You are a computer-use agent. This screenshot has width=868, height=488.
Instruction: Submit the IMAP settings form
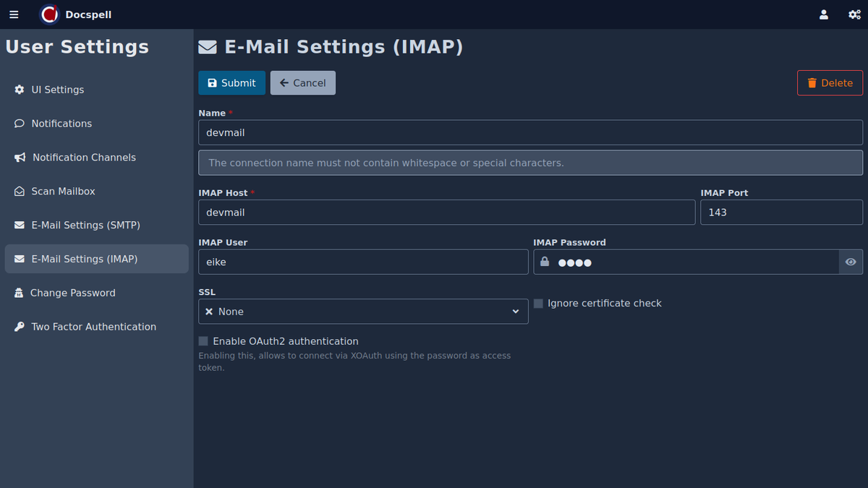point(231,83)
